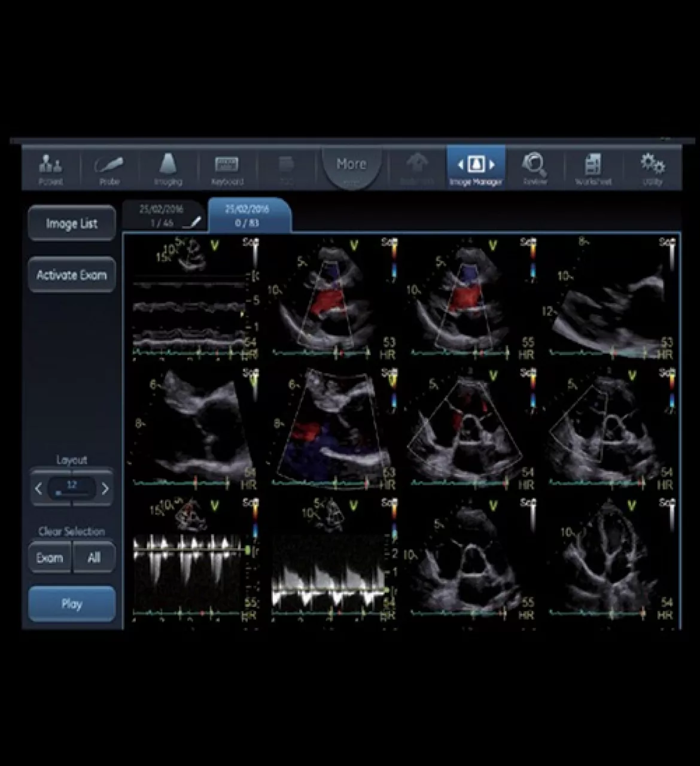Increase the Layout count with the right arrow
The height and width of the screenshot is (766, 700).
105,488
